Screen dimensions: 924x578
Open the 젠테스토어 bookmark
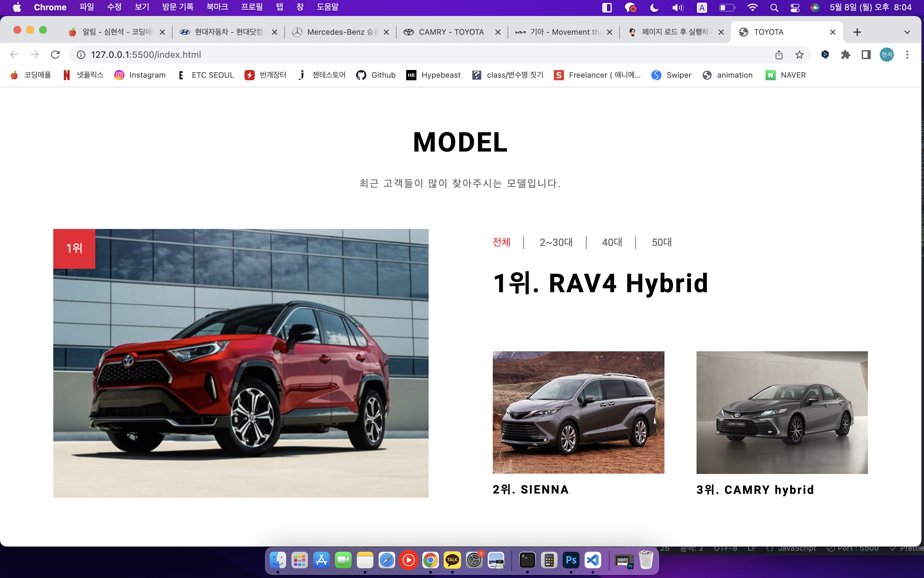(321, 75)
